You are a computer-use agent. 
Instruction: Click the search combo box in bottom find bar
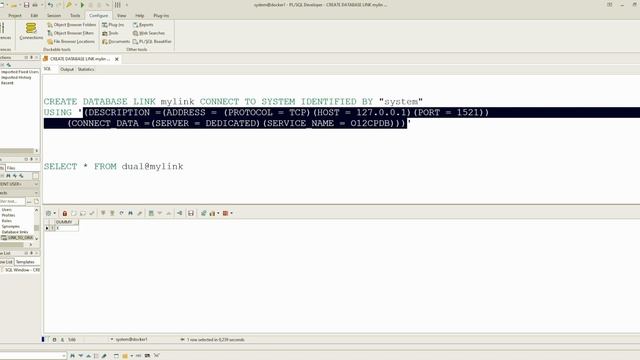coord(33,356)
